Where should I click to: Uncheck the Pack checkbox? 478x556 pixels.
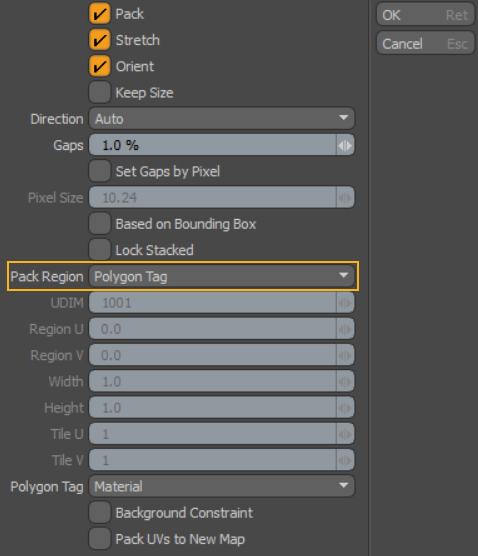click(x=99, y=13)
